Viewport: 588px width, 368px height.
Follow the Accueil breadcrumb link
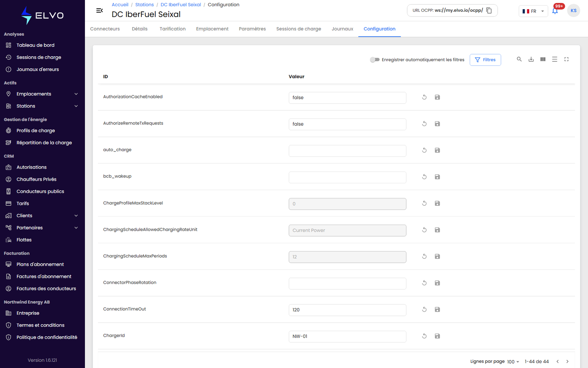coord(120,4)
